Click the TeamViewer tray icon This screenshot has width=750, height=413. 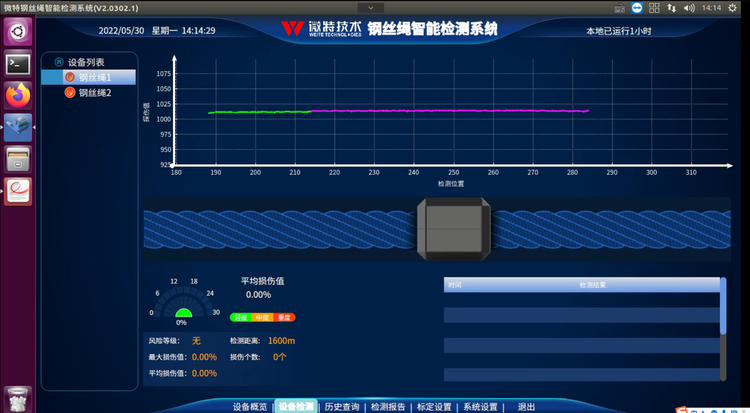click(x=638, y=8)
